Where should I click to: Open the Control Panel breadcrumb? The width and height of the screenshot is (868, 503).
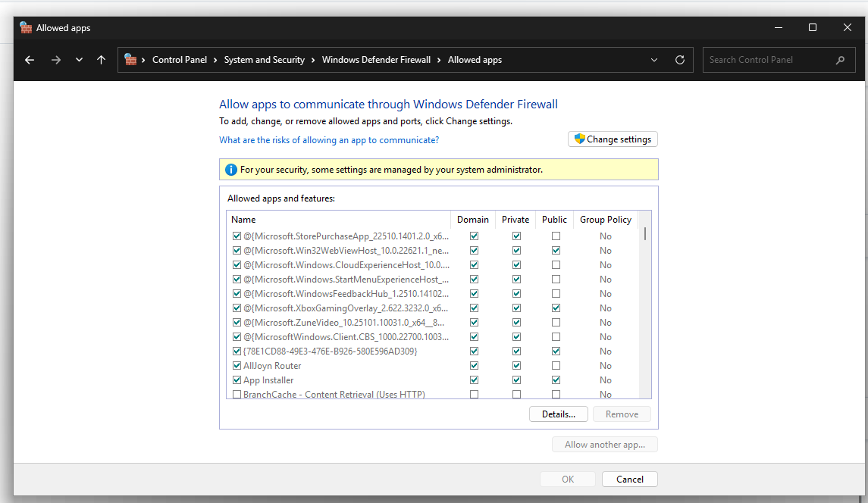180,60
